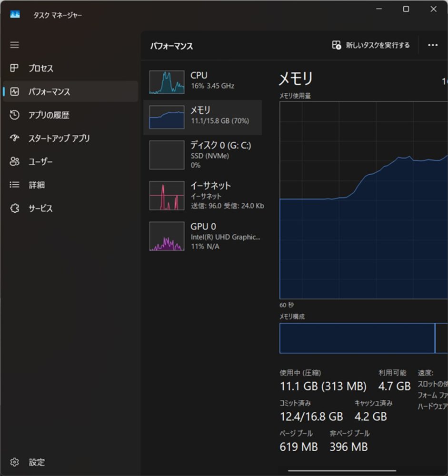Close the Task Manager window
The width and height of the screenshot is (448, 476).
[433, 9]
